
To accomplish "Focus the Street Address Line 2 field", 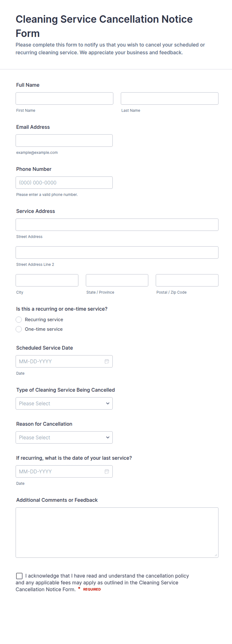I will [117, 252].
